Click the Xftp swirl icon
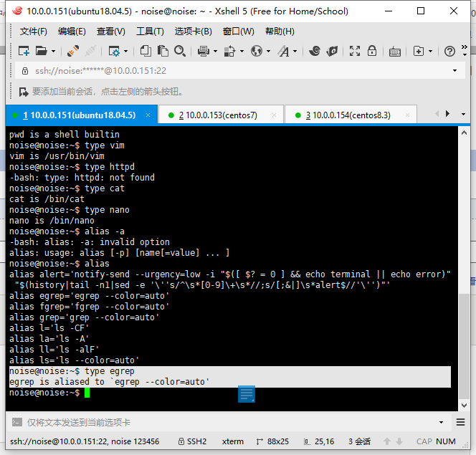This screenshot has height=455, width=476. tap(315, 51)
